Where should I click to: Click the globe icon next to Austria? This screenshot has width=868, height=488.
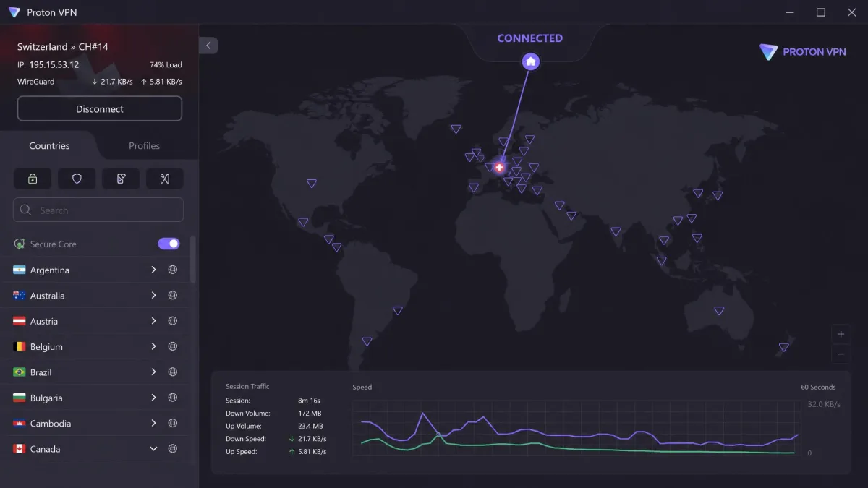(173, 321)
